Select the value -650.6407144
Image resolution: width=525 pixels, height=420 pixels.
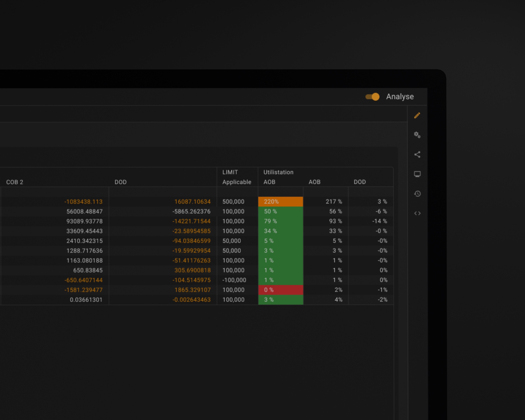84,280
